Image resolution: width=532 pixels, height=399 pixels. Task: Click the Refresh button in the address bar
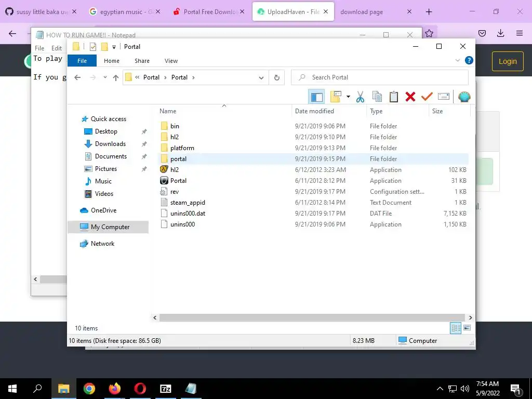tap(276, 77)
